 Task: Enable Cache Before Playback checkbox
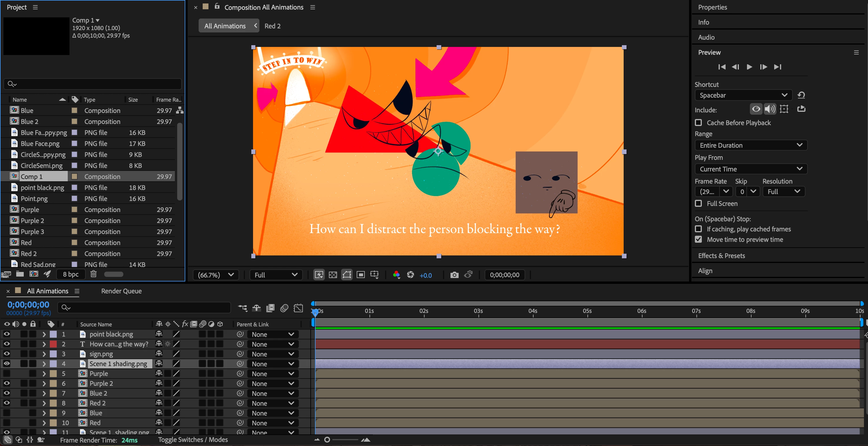699,123
